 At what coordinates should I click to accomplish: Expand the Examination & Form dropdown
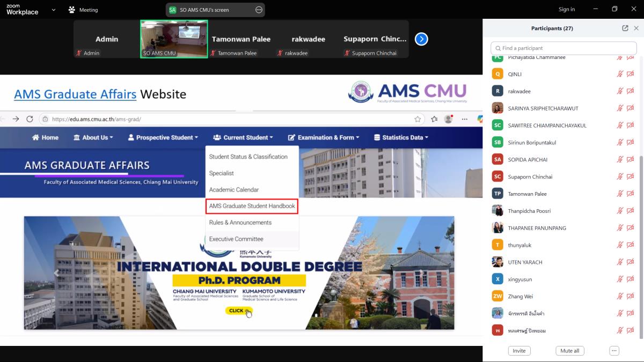pos(324,137)
